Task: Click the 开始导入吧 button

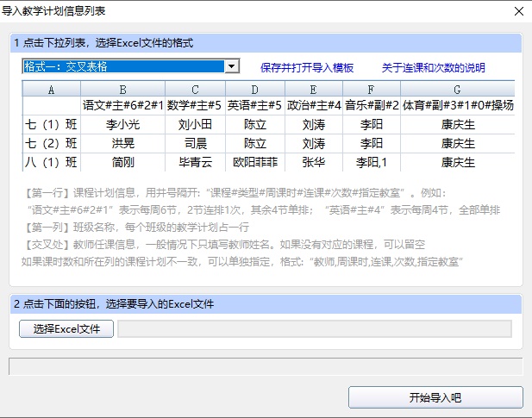Action: click(x=435, y=397)
